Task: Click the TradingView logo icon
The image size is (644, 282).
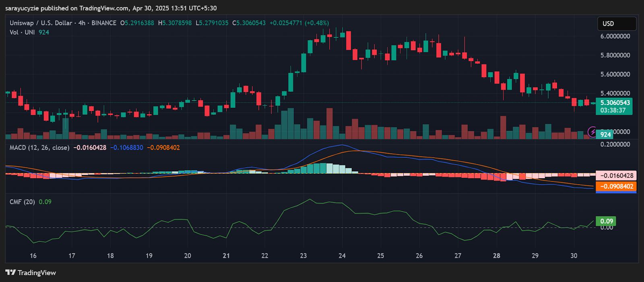Action: 10,272
